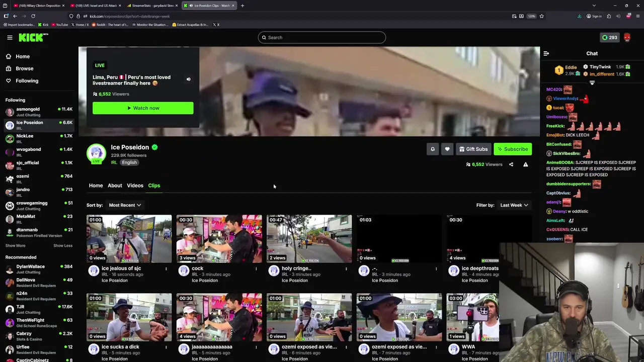Open a new browser tab
The image size is (644, 362).
coord(243,6)
